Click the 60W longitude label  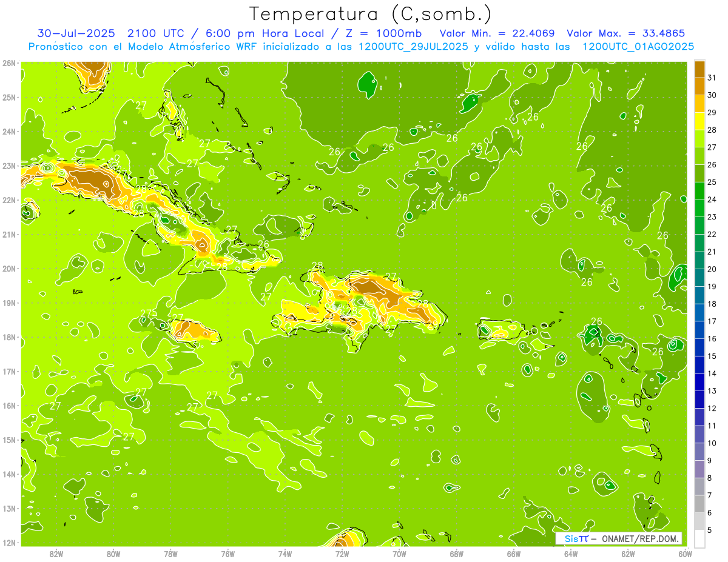pyautogui.click(x=686, y=554)
